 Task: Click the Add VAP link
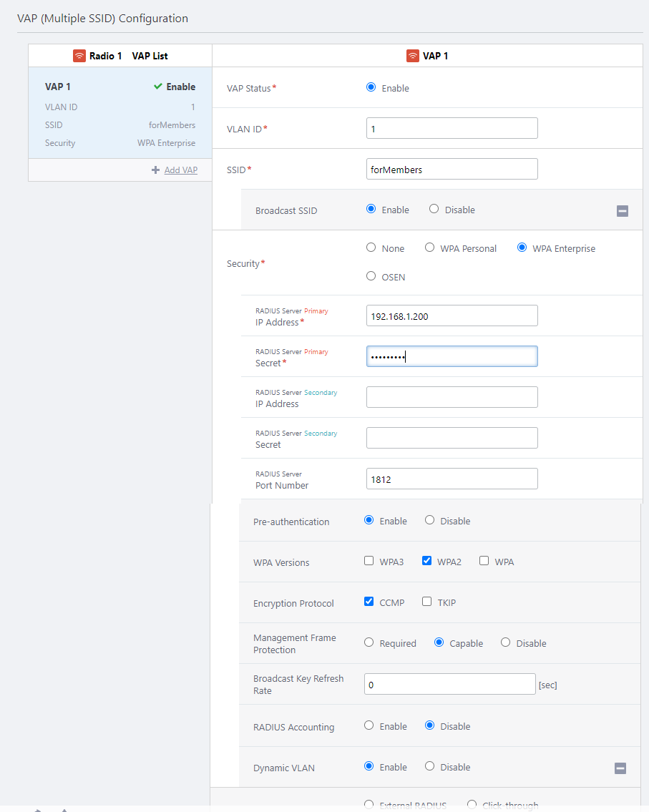(x=180, y=170)
